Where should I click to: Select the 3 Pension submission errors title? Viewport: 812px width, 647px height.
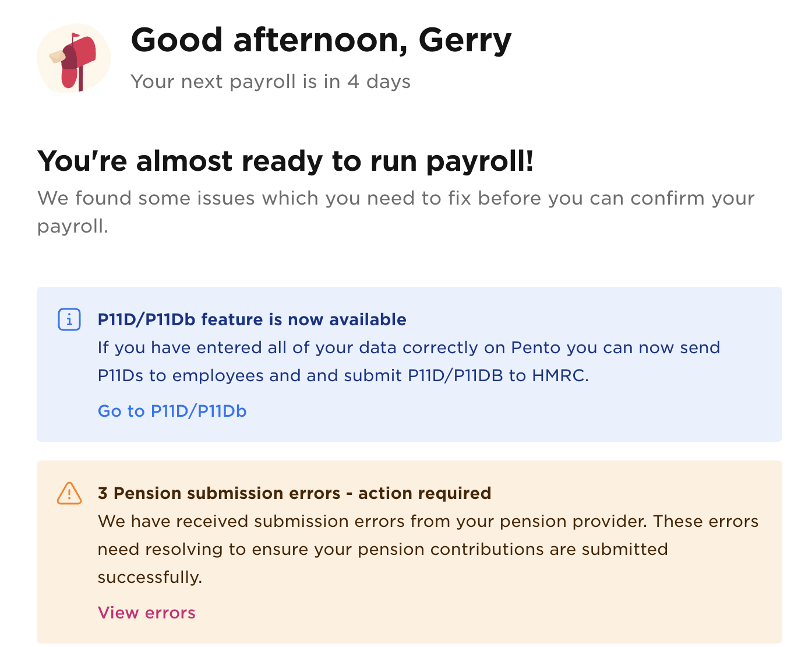tap(295, 493)
